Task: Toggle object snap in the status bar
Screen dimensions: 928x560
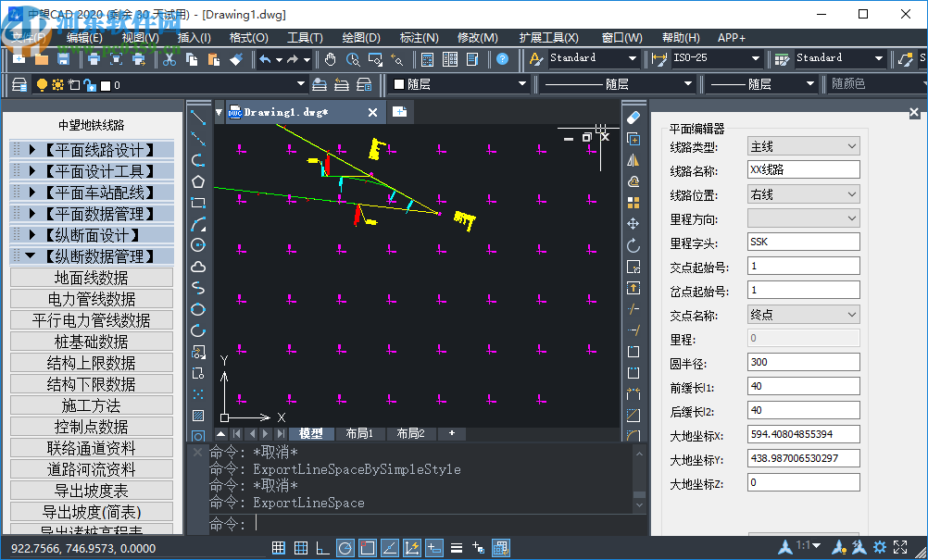Action: pyautogui.click(x=367, y=547)
